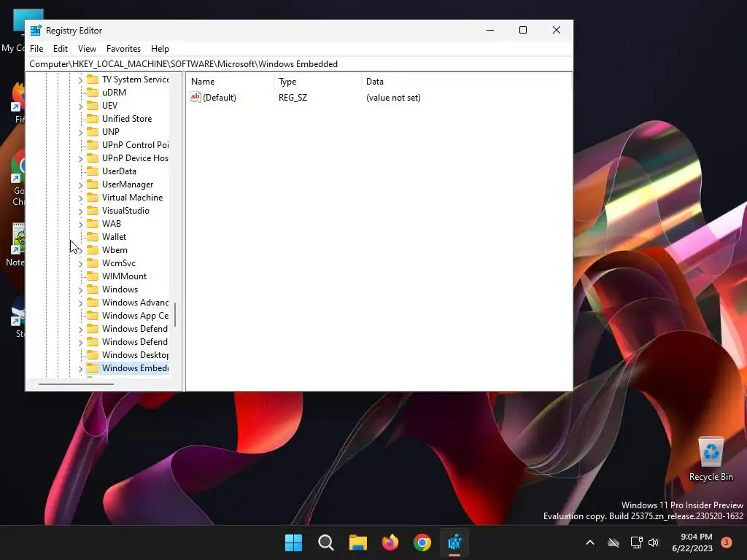Click the REG_SZ type cell
Screen dimensions: 747x560
click(293, 98)
